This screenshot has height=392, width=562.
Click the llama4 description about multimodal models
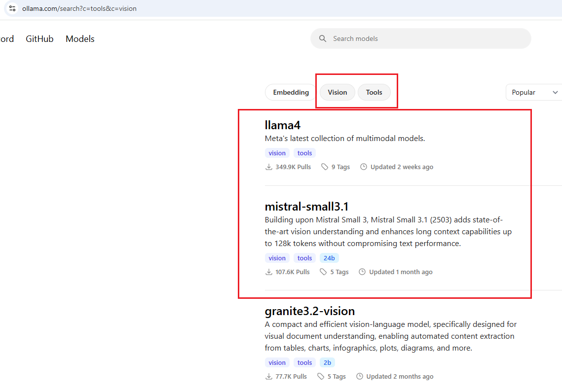(345, 139)
